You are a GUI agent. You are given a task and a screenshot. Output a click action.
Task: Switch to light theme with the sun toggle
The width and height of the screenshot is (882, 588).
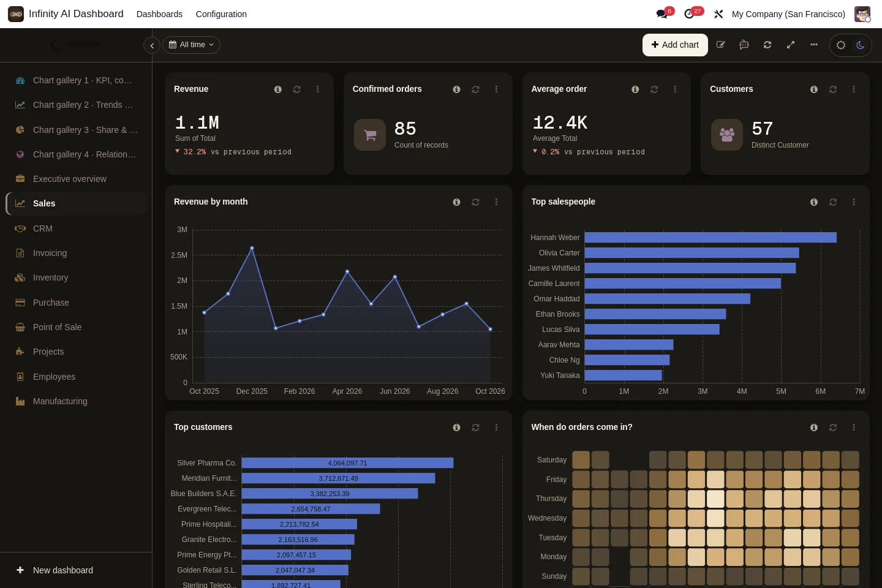point(841,45)
